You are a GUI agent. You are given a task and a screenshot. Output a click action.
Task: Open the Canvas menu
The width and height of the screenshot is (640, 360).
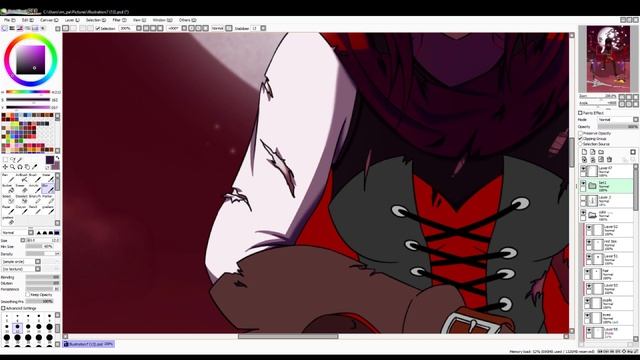49,20
